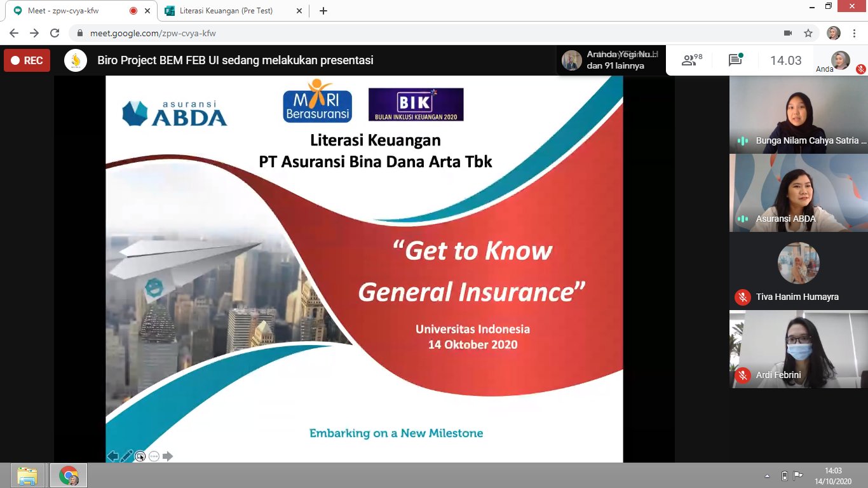Select Tiva Hanim Humayra's avatar tile
The height and width of the screenshot is (488, 868).
point(798,271)
